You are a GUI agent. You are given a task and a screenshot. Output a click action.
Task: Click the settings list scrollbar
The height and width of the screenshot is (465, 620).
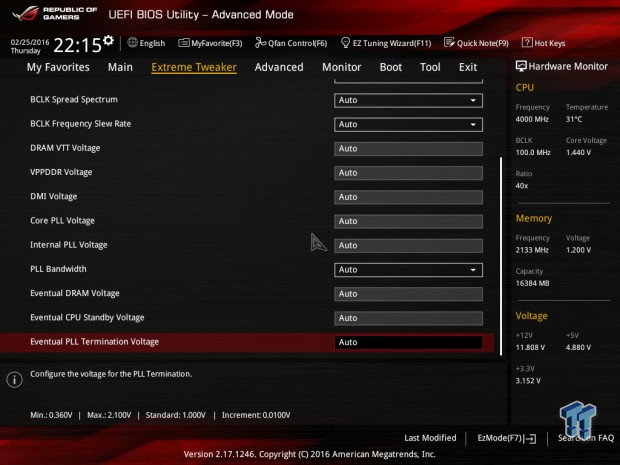(501, 256)
